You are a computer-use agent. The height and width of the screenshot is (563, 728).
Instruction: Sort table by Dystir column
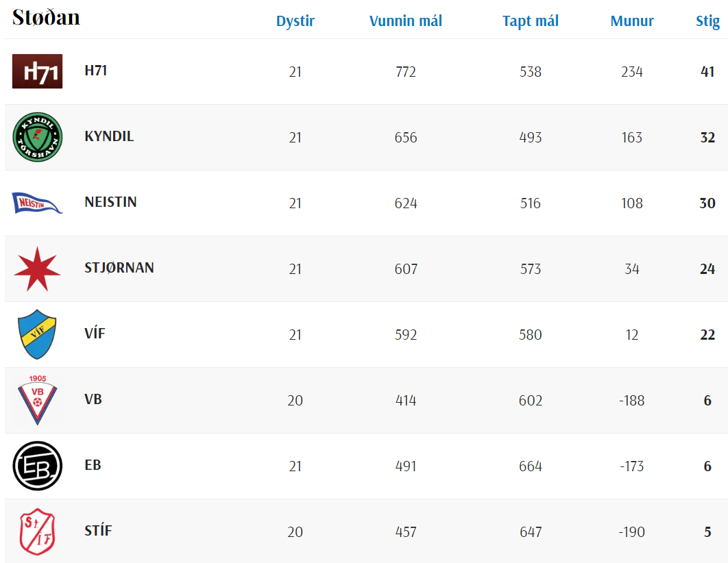[295, 21]
